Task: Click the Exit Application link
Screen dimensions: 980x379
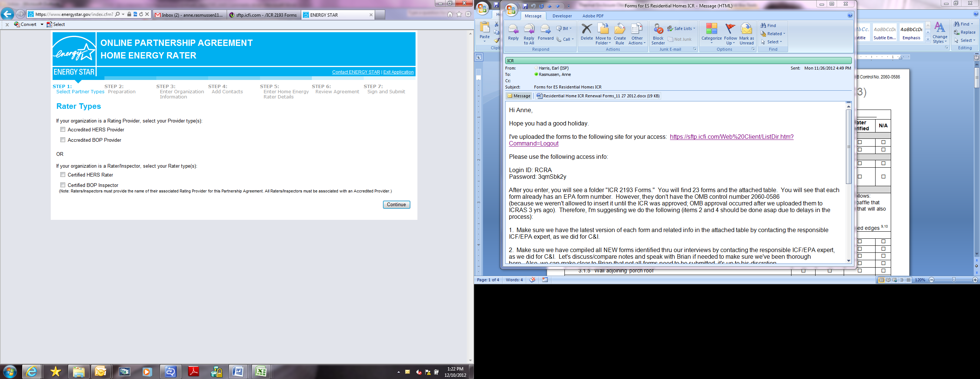Action: pos(398,72)
